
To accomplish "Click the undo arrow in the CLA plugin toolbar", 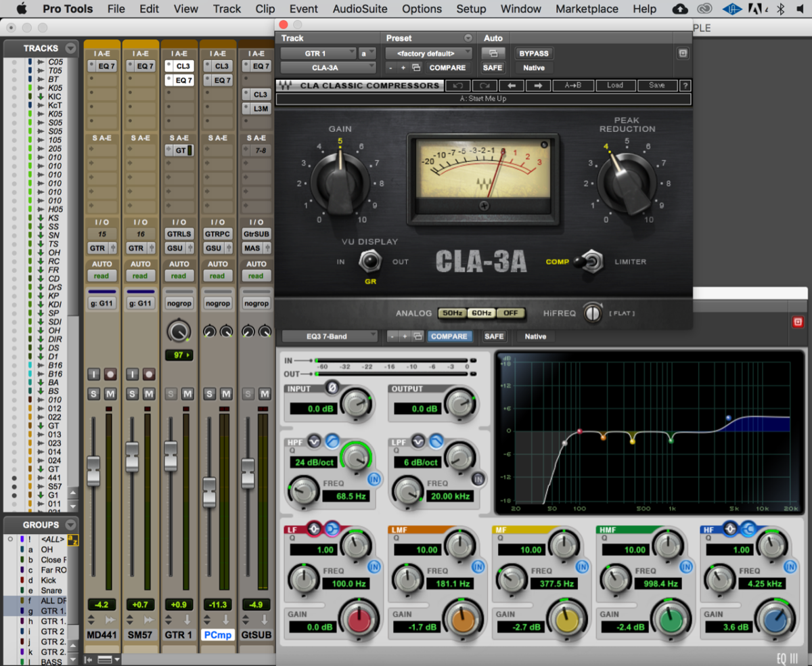I will [458, 85].
